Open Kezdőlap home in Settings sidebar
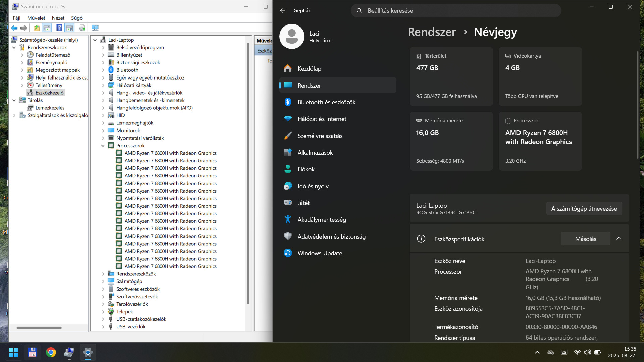Screen dimensions: 644x362 [338, 68]
